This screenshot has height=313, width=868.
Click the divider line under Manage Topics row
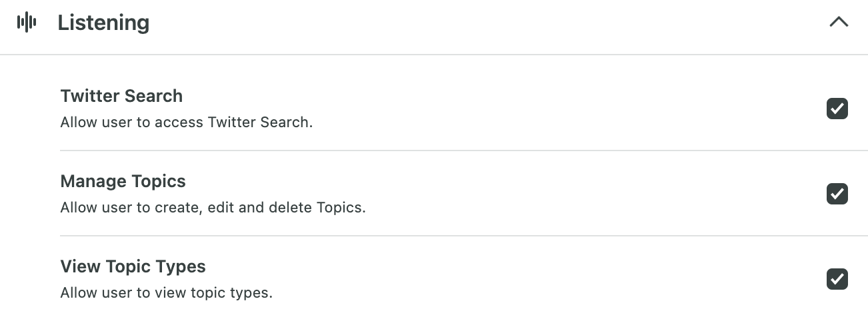(x=464, y=236)
